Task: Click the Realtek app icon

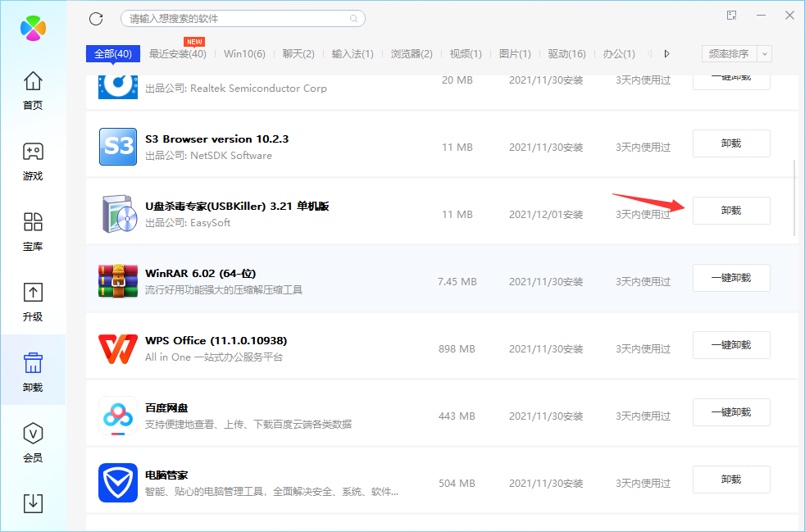Action: click(x=118, y=87)
